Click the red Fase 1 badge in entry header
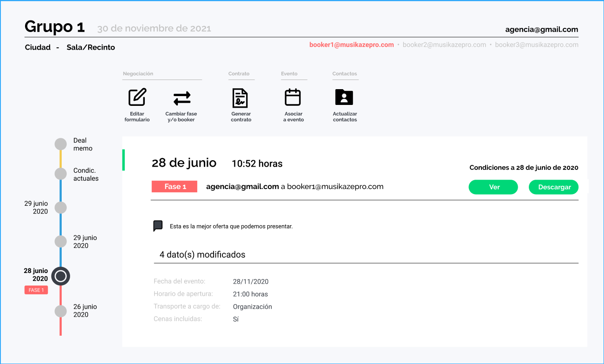The width and height of the screenshot is (604, 364). (175, 187)
